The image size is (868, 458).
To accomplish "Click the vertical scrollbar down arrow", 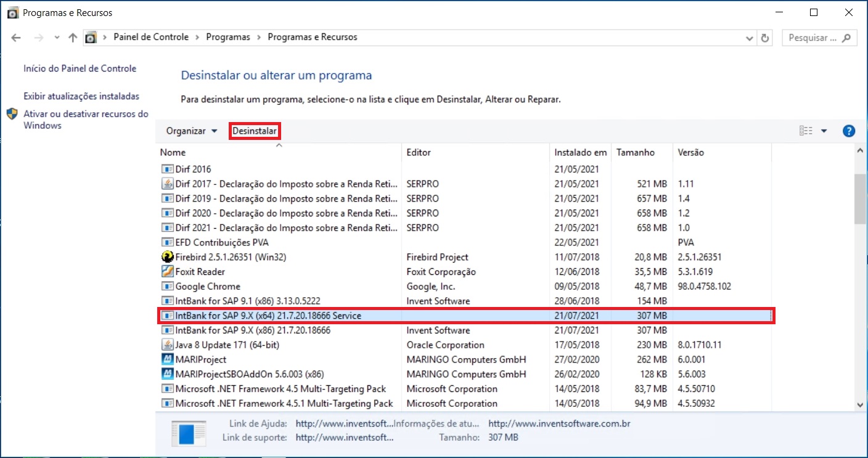I will pos(860,404).
